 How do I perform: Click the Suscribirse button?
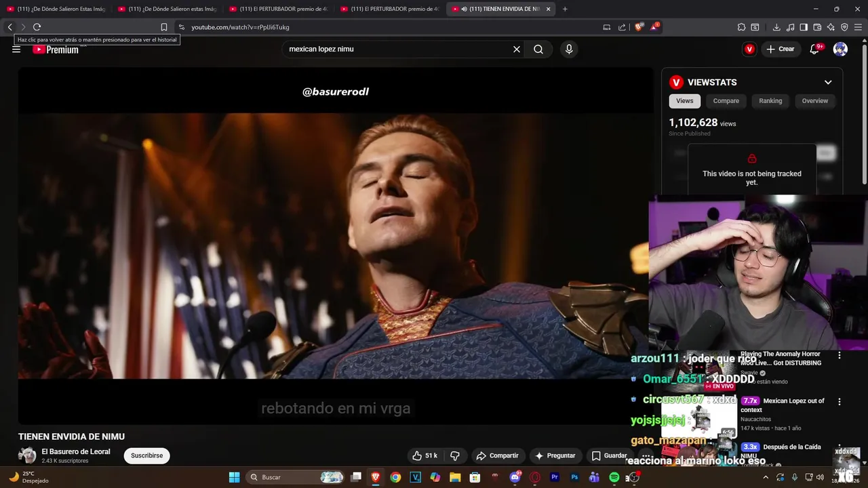[146, 455]
